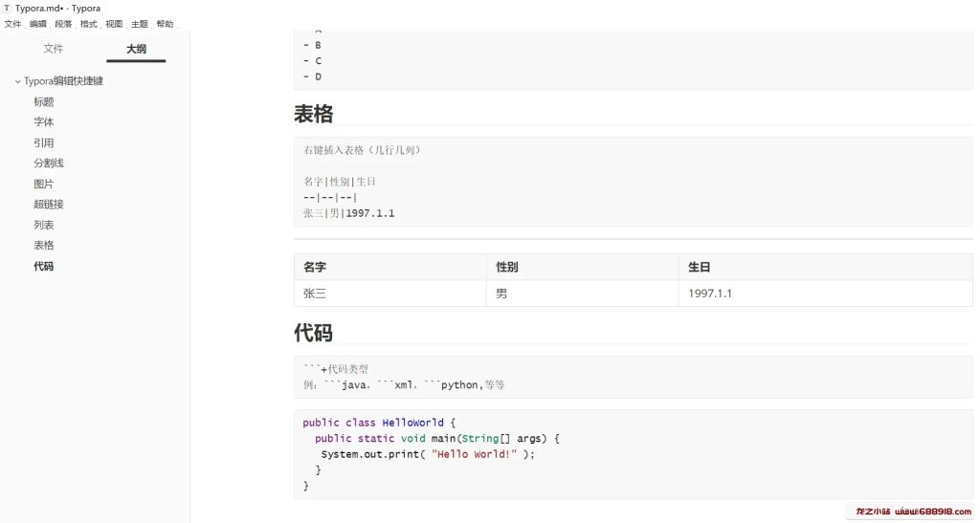
Task: Click the line 名字|性别|生日 in code block
Action: pyautogui.click(x=340, y=182)
